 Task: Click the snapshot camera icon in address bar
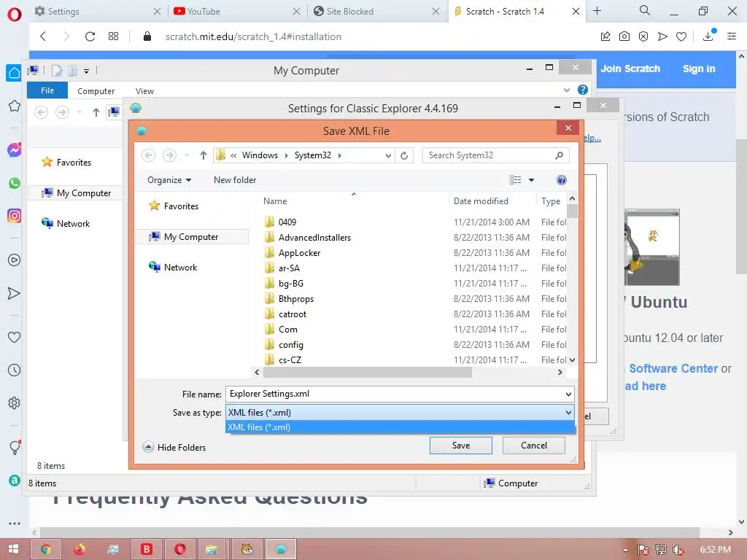coord(624,36)
